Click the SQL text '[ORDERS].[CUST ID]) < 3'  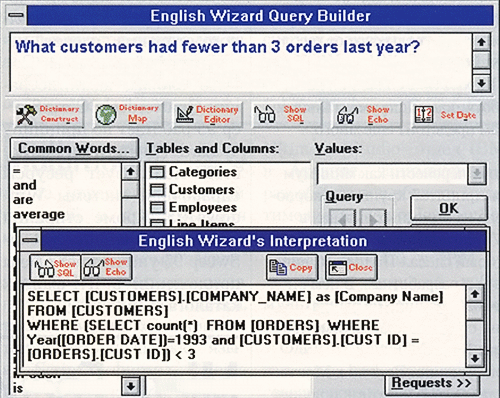point(111,354)
